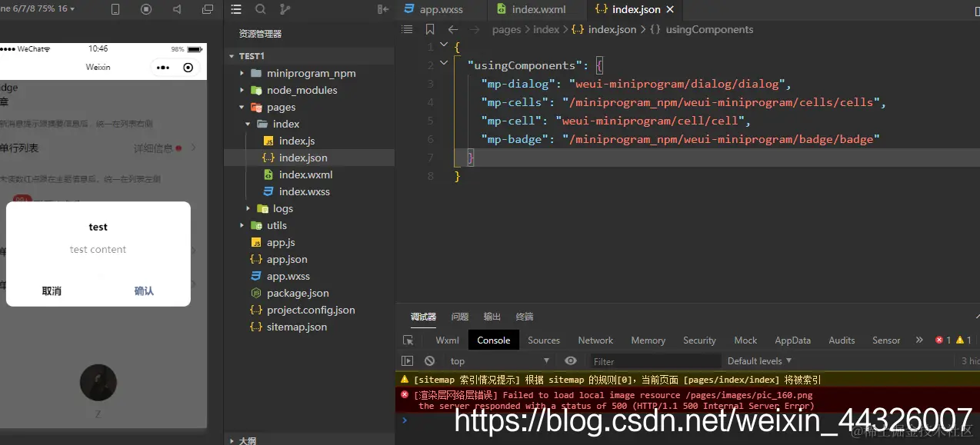This screenshot has width=980, height=445.
Task: Open the Audits devtools tab
Action: pos(842,340)
